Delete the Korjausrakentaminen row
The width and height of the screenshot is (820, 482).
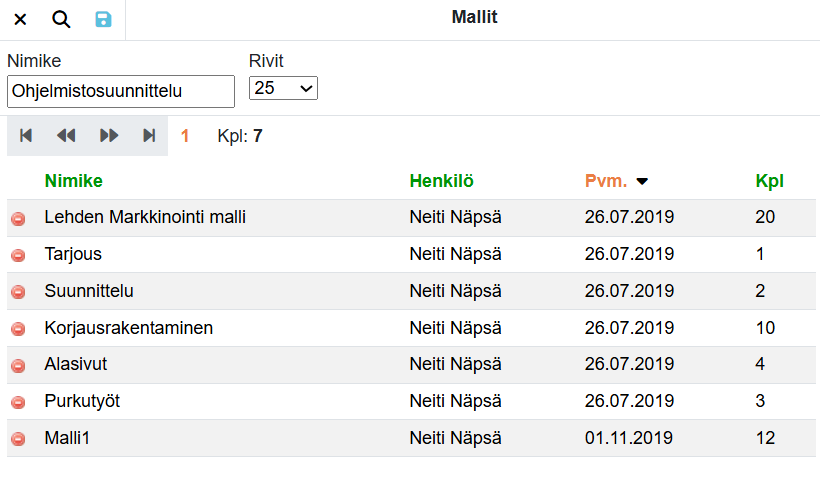click(18, 329)
